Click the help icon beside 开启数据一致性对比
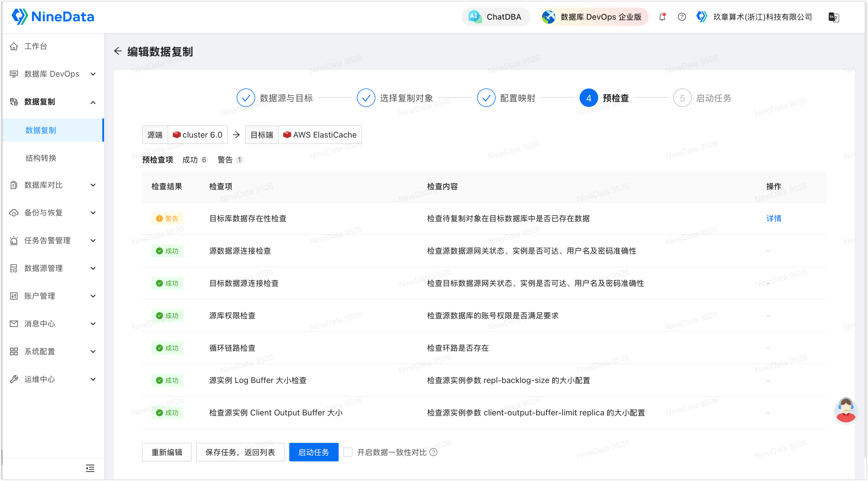868x481 pixels. point(433,452)
